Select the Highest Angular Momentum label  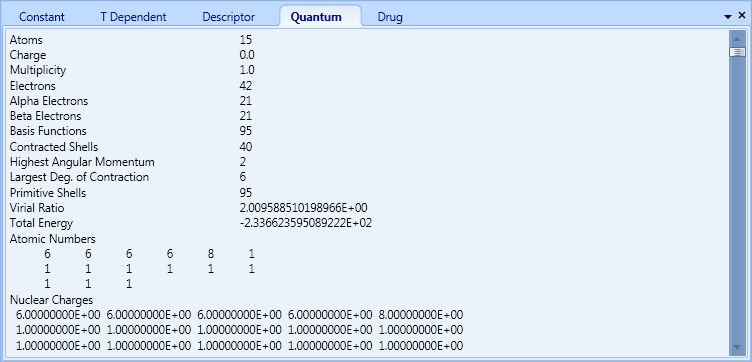pos(82,162)
